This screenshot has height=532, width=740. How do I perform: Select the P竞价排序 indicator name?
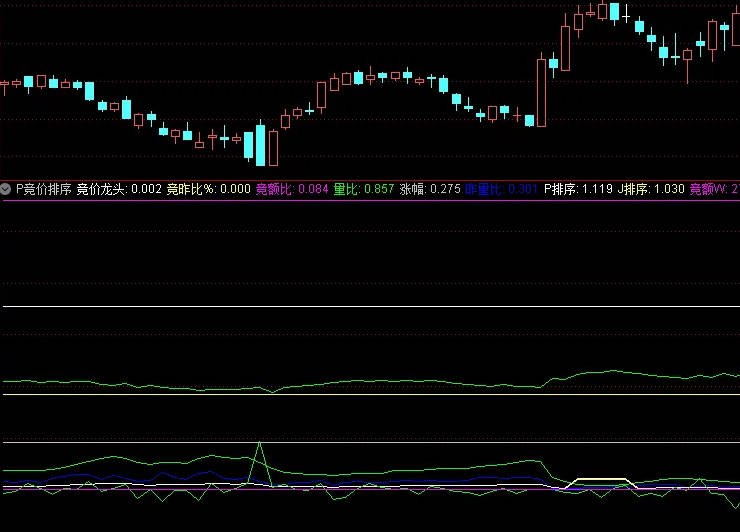(x=43, y=189)
